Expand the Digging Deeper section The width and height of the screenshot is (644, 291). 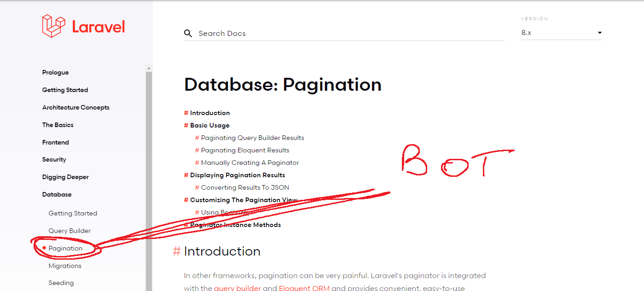point(65,177)
